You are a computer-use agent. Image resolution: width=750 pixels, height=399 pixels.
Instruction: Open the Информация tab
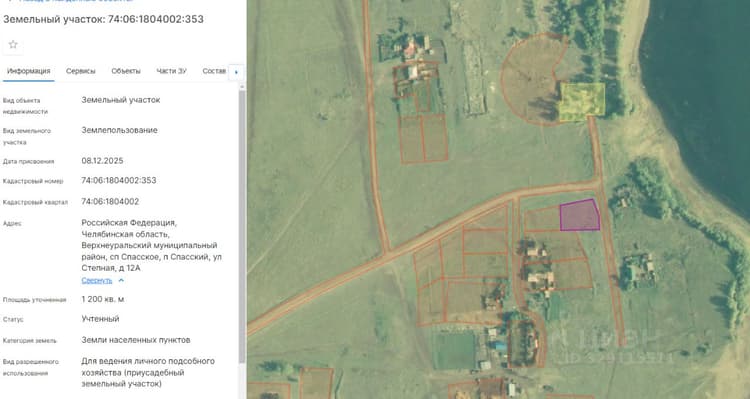pyautogui.click(x=28, y=71)
